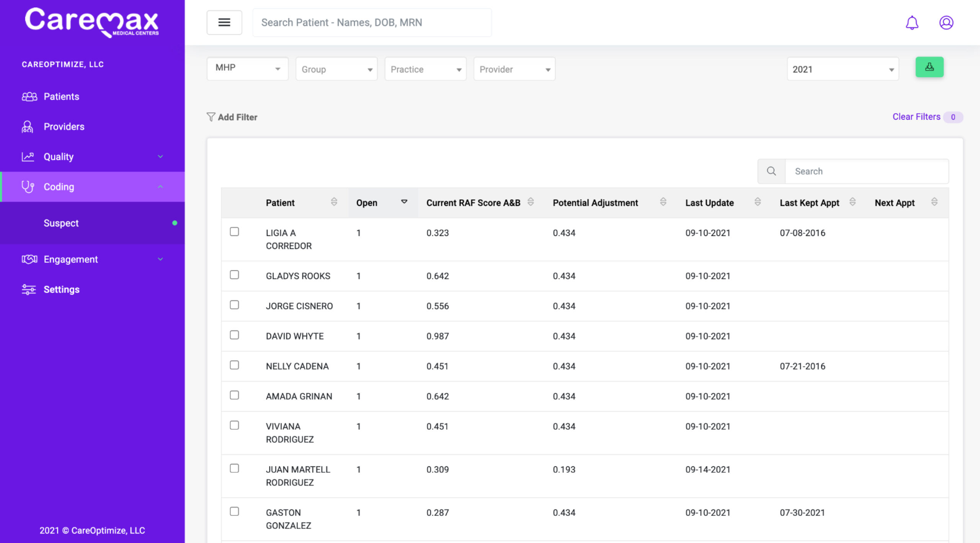The width and height of the screenshot is (980, 543).
Task: Collapse the Coding menu chevron
Action: (x=160, y=187)
